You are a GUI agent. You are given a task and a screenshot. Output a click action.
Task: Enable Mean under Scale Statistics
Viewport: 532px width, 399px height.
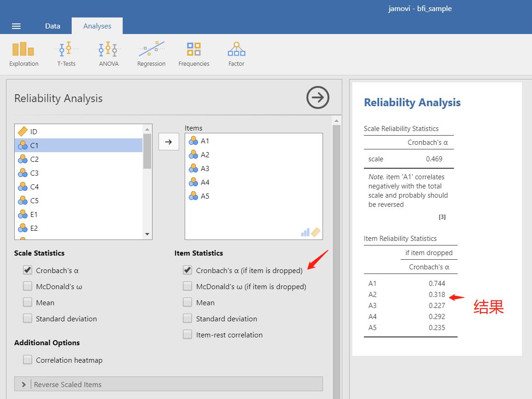tap(28, 302)
